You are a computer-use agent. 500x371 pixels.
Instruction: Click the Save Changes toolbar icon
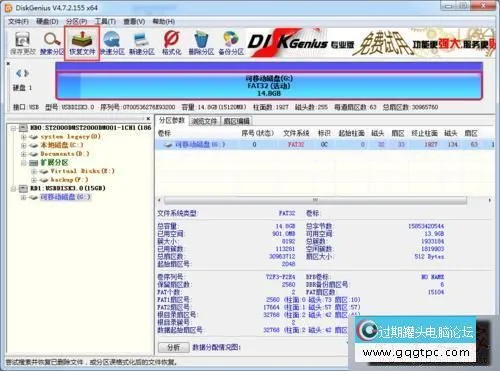[22, 43]
